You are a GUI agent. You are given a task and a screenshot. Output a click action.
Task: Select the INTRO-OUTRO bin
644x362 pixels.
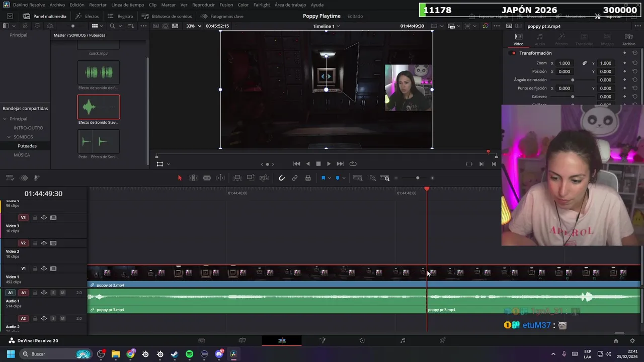pos(28,128)
